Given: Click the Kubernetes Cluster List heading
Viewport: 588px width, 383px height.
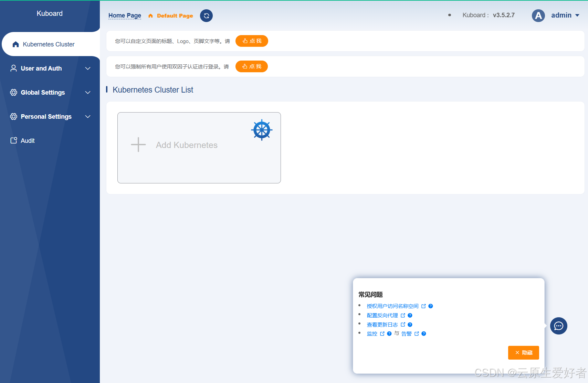Looking at the screenshot, I should 153,90.
